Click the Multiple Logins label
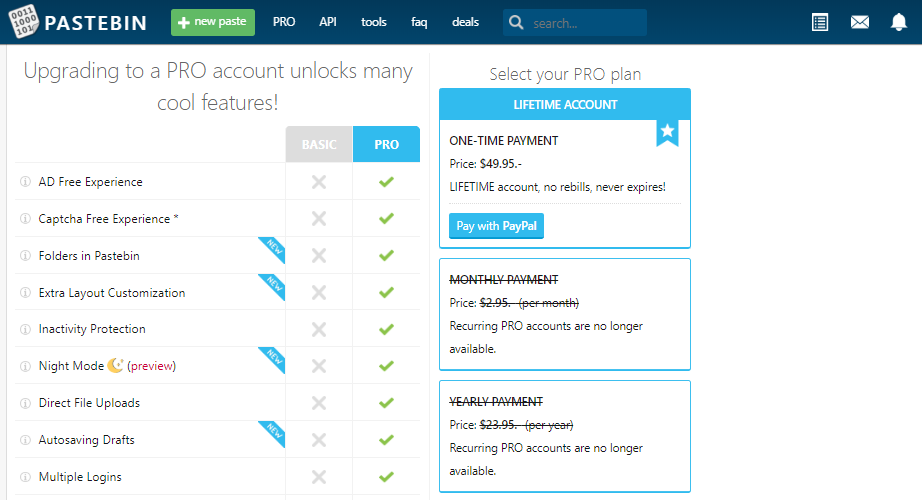This screenshot has width=922, height=500. tap(80, 476)
